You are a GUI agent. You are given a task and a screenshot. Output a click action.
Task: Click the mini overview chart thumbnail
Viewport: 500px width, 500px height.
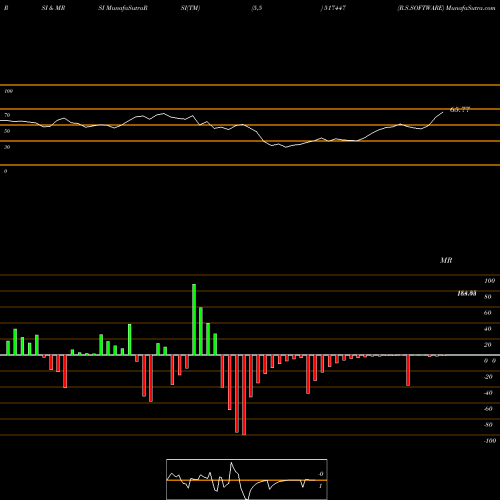pyautogui.click(x=247, y=479)
